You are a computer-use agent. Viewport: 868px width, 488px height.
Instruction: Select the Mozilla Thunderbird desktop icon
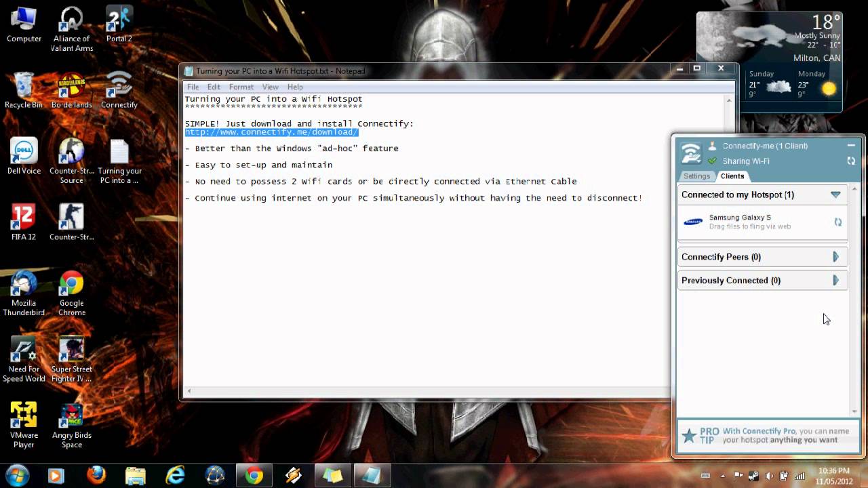(x=24, y=293)
